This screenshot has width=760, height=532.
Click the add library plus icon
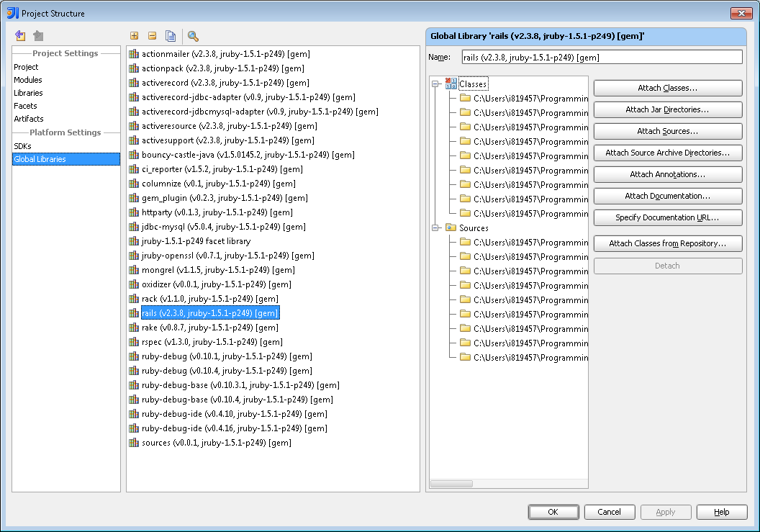point(134,35)
